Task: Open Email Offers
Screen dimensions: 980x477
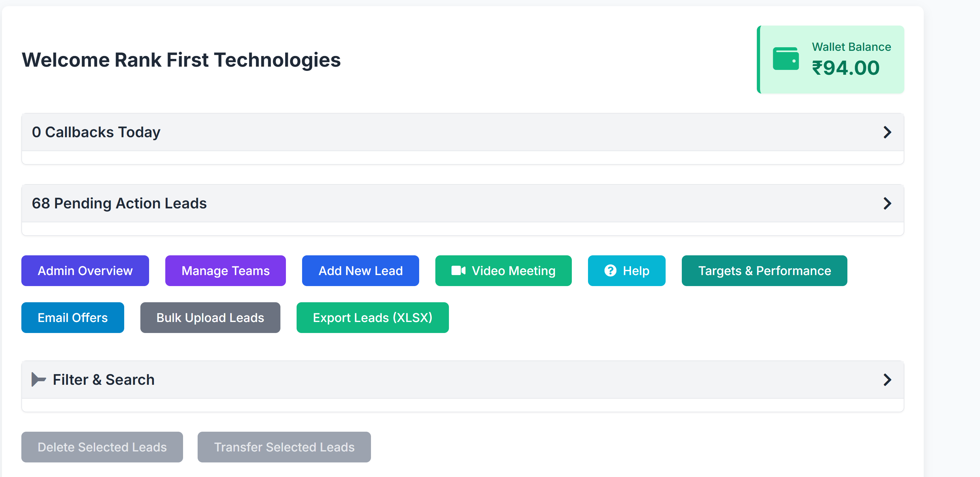Action: (x=72, y=317)
